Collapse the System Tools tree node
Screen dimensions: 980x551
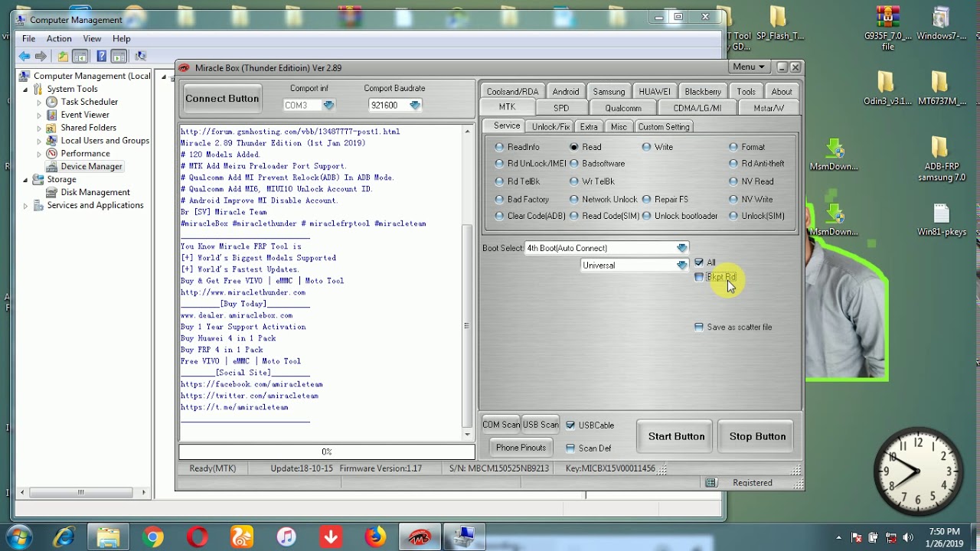(x=25, y=89)
